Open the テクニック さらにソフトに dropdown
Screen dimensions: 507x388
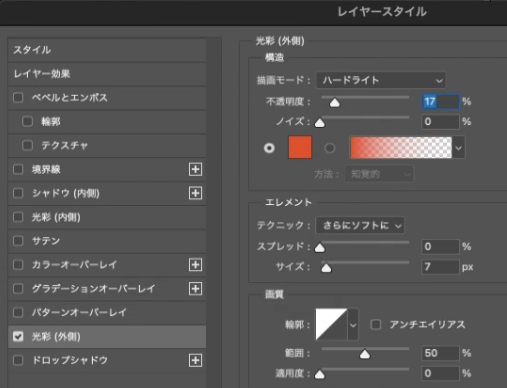pos(360,226)
